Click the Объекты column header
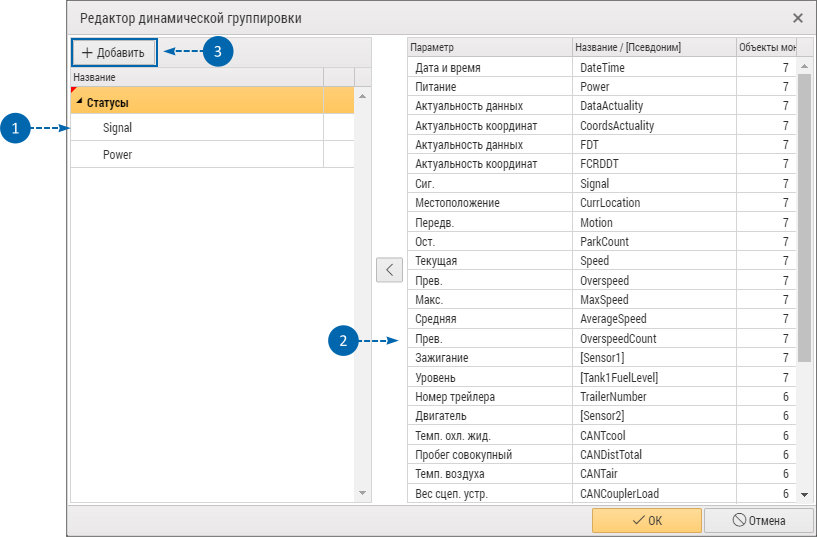The width and height of the screenshot is (817, 537). 766,47
